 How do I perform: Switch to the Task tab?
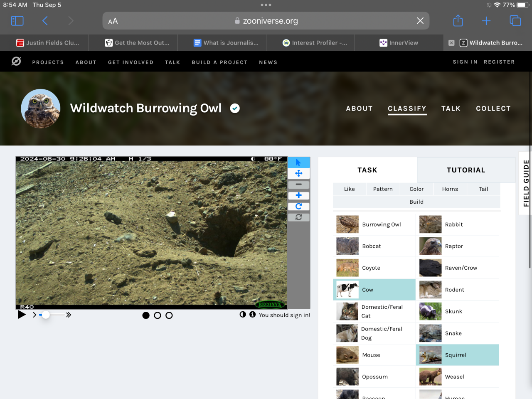[x=367, y=170]
